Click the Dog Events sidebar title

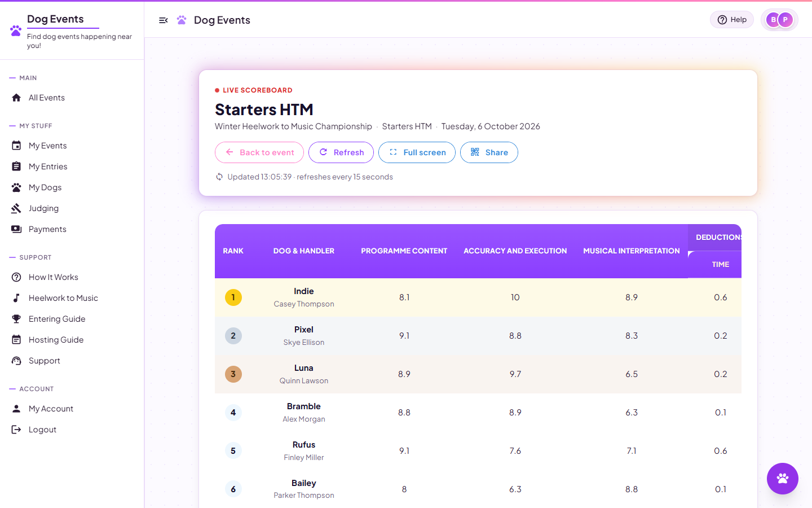[55, 19]
